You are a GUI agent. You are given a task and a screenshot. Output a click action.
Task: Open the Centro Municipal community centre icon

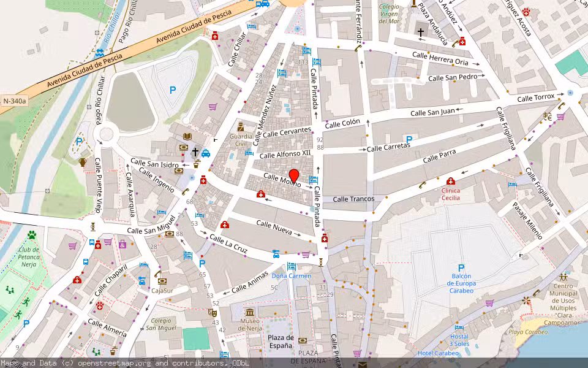pos(563,277)
